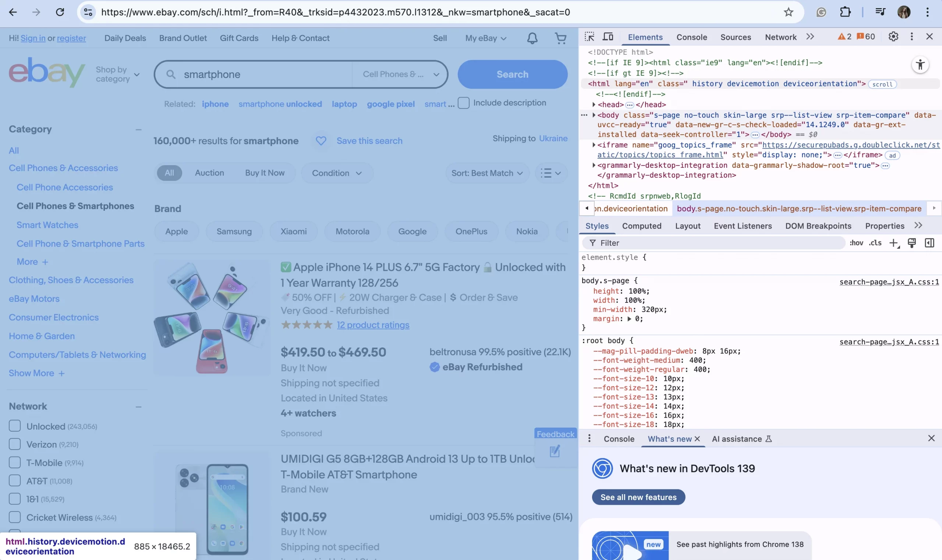Filter by Samsung brand pill

(x=234, y=231)
